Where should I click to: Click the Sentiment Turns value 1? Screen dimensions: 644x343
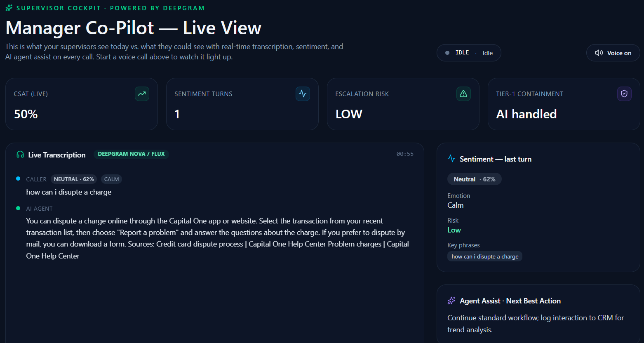click(x=177, y=114)
